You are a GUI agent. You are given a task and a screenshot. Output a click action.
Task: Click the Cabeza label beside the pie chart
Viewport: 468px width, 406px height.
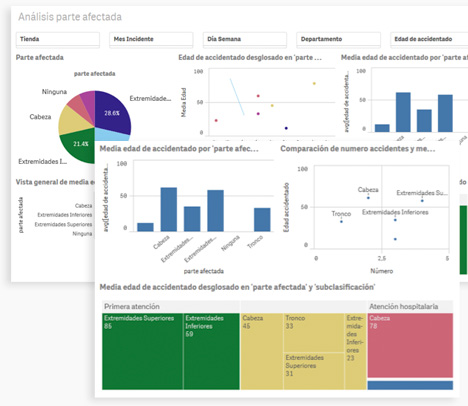40,117
